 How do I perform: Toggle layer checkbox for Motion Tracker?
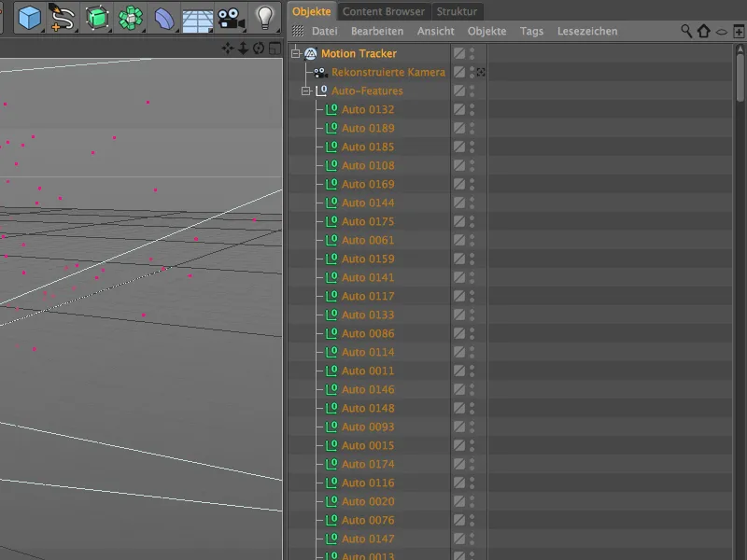click(459, 53)
